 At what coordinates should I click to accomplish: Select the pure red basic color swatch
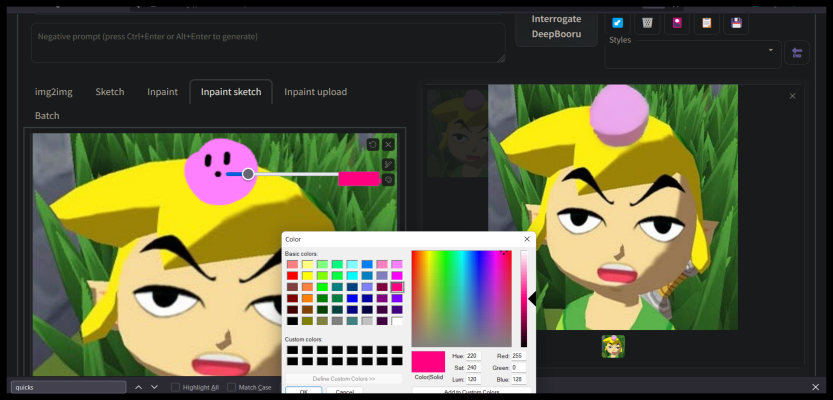click(292, 276)
